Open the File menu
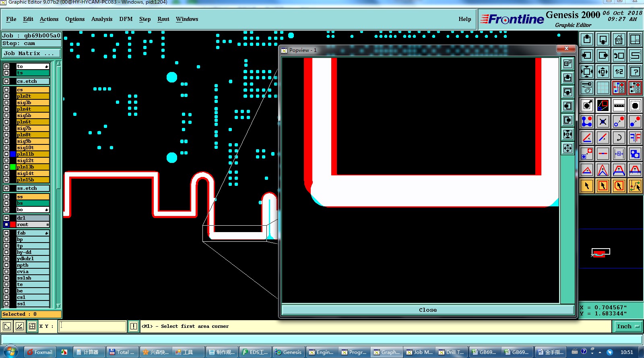Viewport: 644px width, 358px height. point(11,19)
